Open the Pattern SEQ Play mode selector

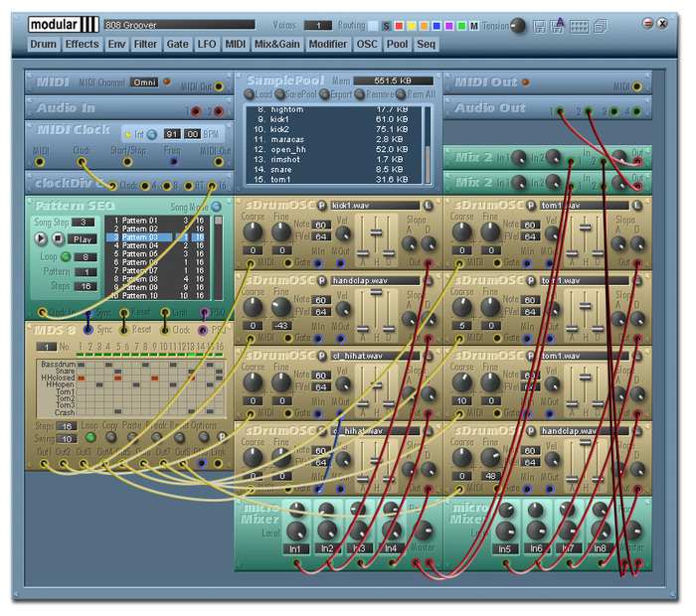coord(83,239)
